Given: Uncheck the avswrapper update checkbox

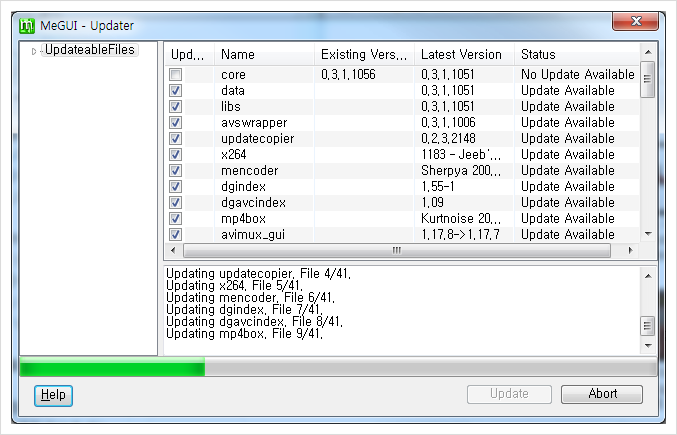Looking at the screenshot, I should click(x=175, y=123).
